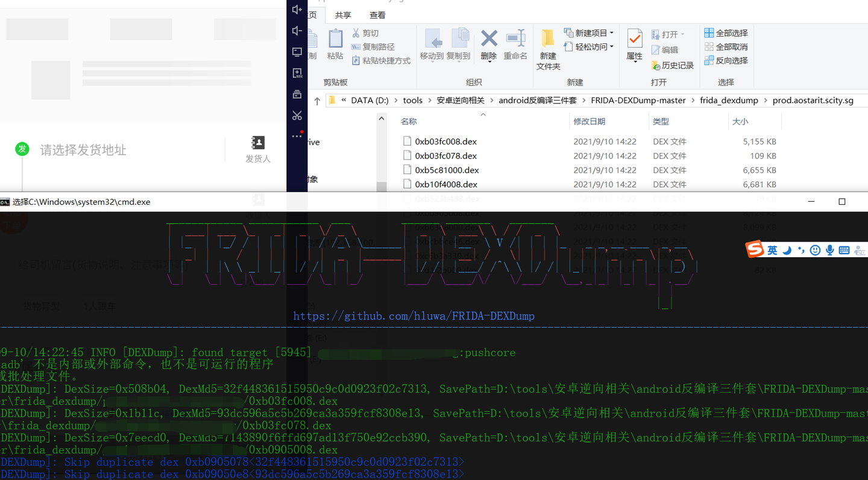
Task: Open the Sogou toolbox icon
Action: [x=860, y=249]
